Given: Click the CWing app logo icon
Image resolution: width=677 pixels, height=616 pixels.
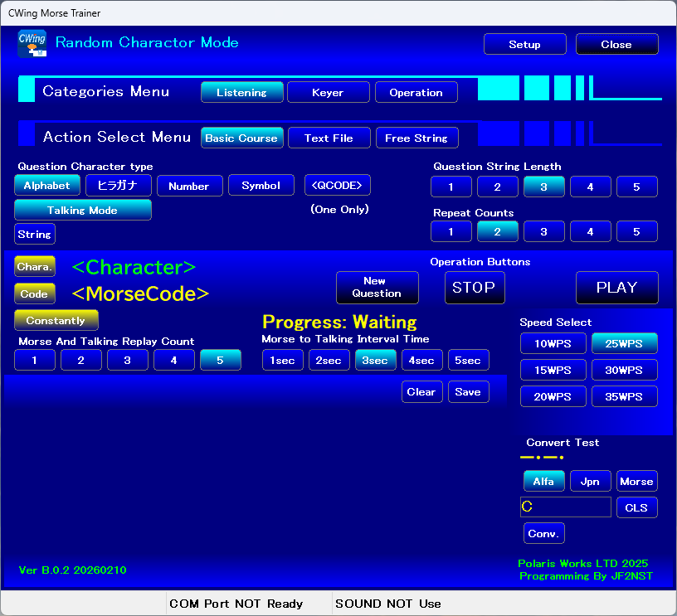Looking at the screenshot, I should 32,43.
